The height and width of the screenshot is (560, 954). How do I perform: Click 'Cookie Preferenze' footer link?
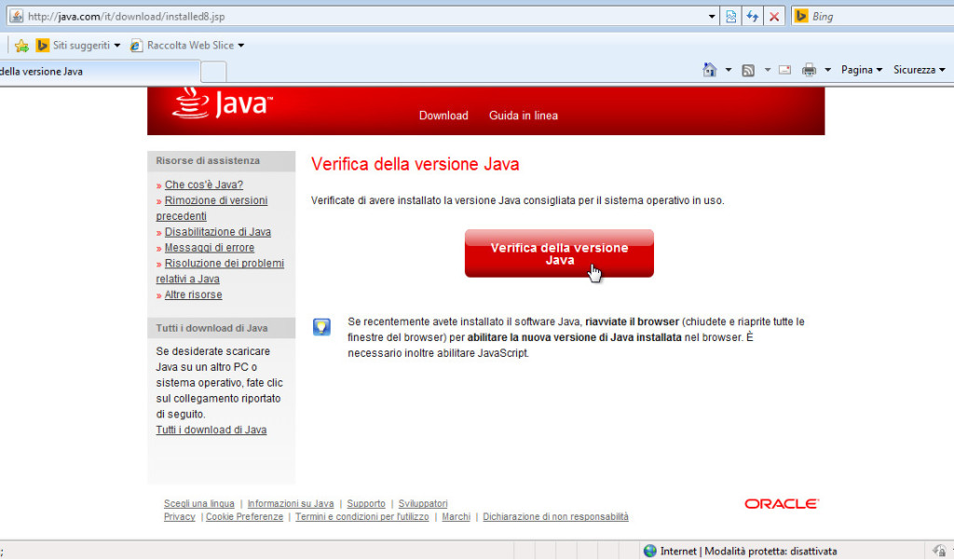point(245,517)
